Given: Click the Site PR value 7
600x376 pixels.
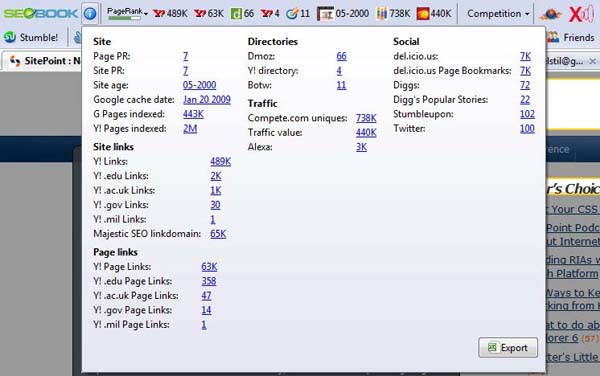Looking at the screenshot, I should point(186,71).
